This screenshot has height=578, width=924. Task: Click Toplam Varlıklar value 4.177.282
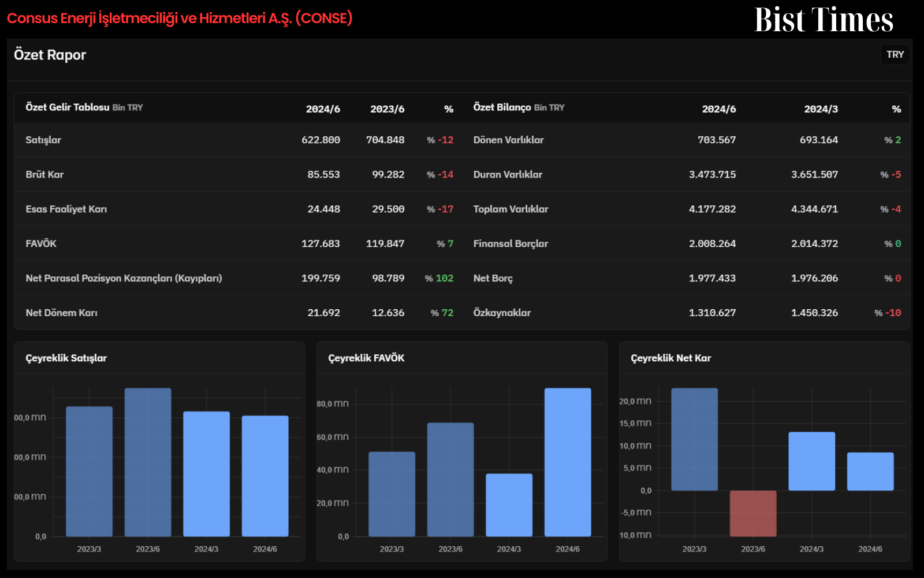click(x=712, y=209)
